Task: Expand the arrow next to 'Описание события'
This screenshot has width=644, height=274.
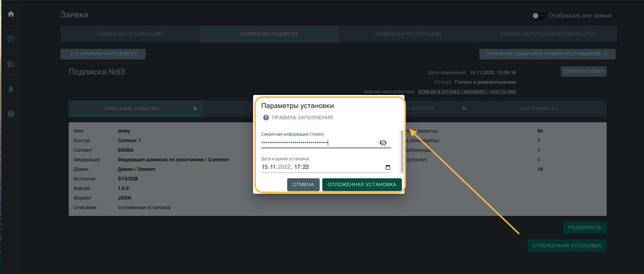Action: (x=195, y=109)
